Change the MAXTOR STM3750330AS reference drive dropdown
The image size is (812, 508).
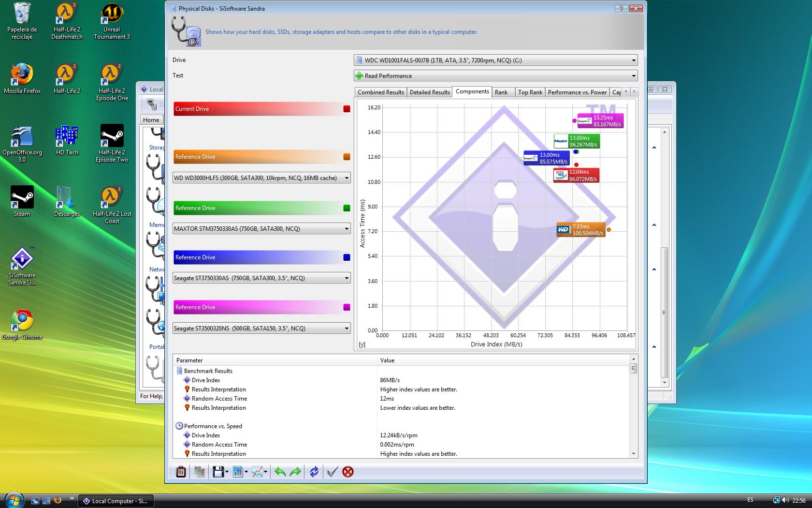click(x=261, y=229)
